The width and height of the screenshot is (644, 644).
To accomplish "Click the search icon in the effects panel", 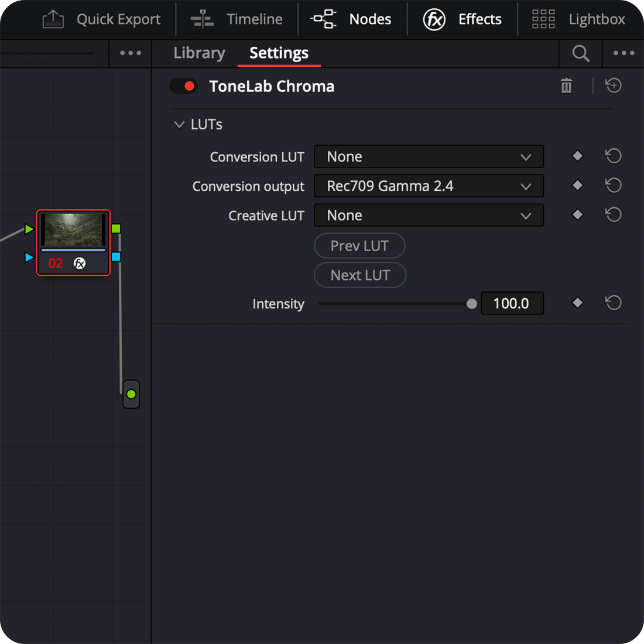I will 580,53.
